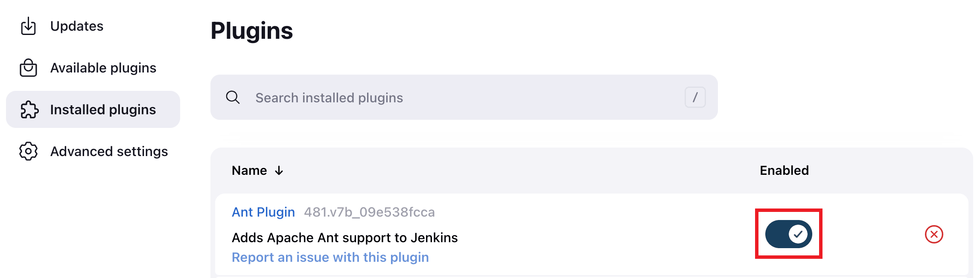
Task: Click the checkmark inside the enabled switch
Action: (799, 234)
